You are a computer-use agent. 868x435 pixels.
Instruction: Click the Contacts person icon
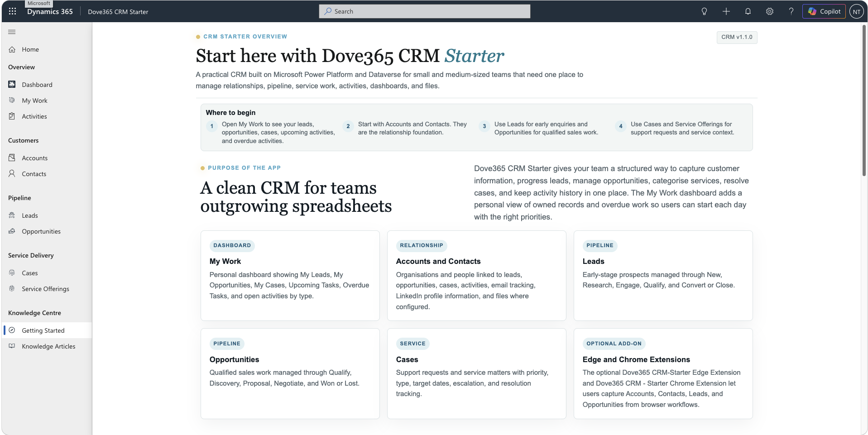(12, 173)
